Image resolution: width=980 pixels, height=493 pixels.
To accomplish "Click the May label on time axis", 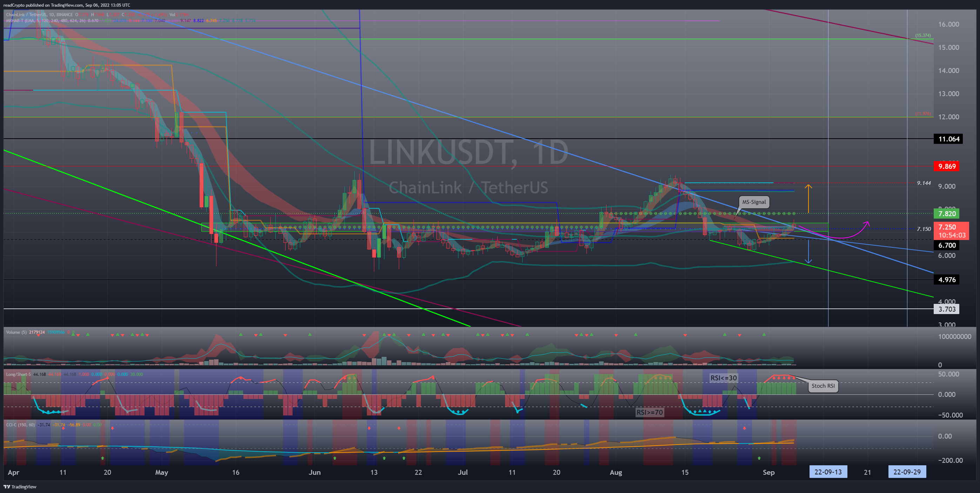I will [x=162, y=472].
